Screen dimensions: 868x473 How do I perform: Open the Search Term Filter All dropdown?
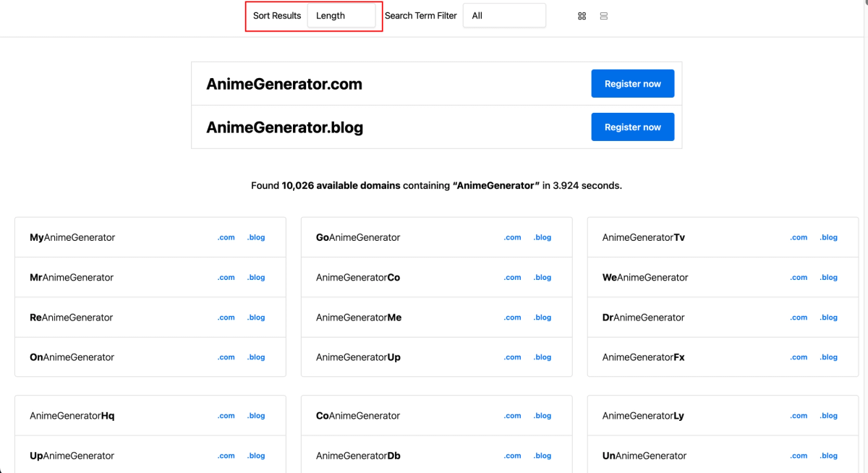[504, 16]
